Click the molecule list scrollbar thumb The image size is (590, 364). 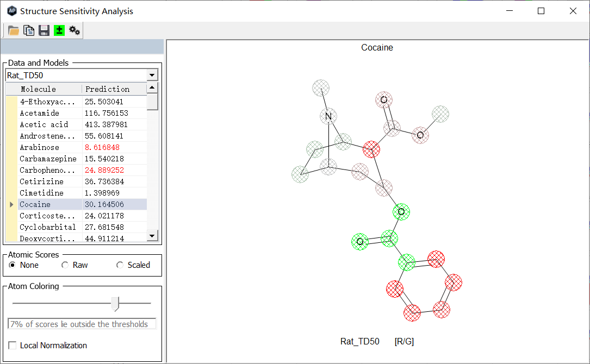click(152, 102)
